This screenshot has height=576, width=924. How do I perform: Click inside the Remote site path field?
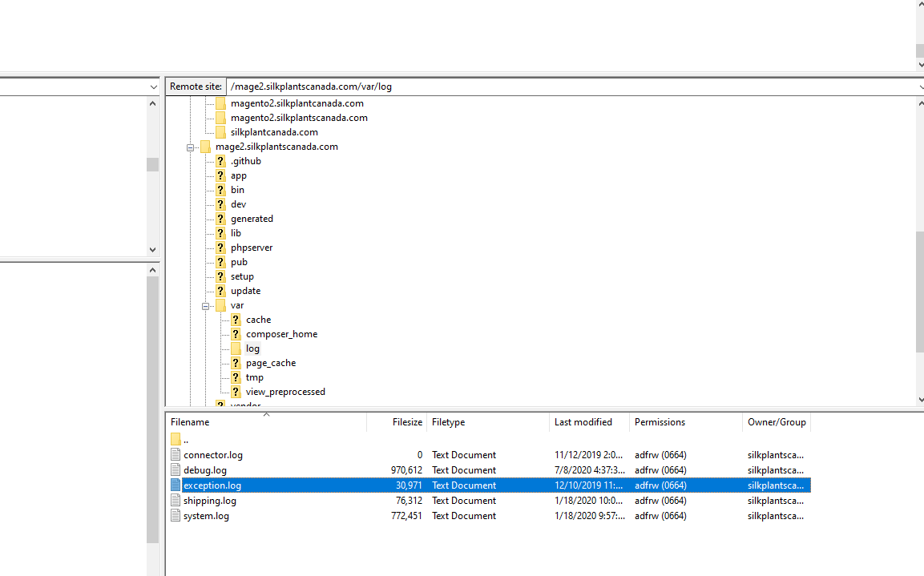click(481, 86)
